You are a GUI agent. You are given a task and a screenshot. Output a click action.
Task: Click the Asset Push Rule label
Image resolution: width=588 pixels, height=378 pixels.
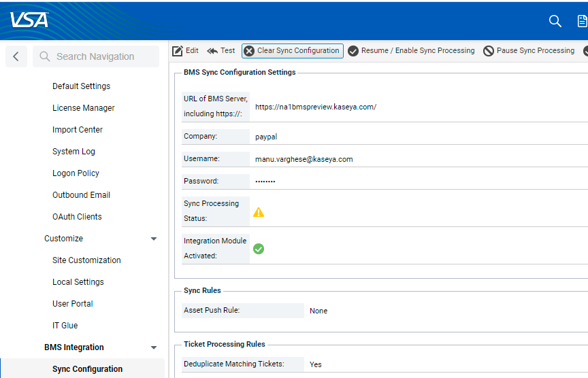[212, 310]
